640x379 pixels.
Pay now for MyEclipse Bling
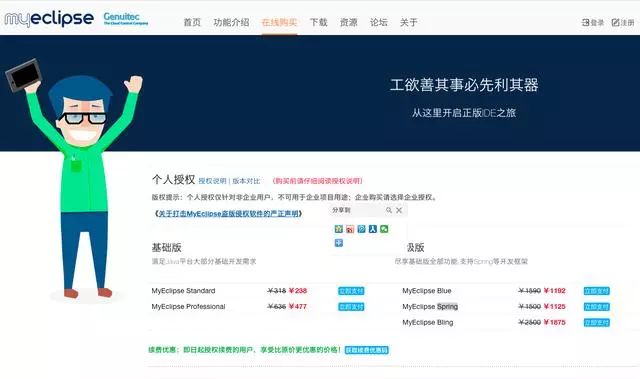click(x=597, y=323)
